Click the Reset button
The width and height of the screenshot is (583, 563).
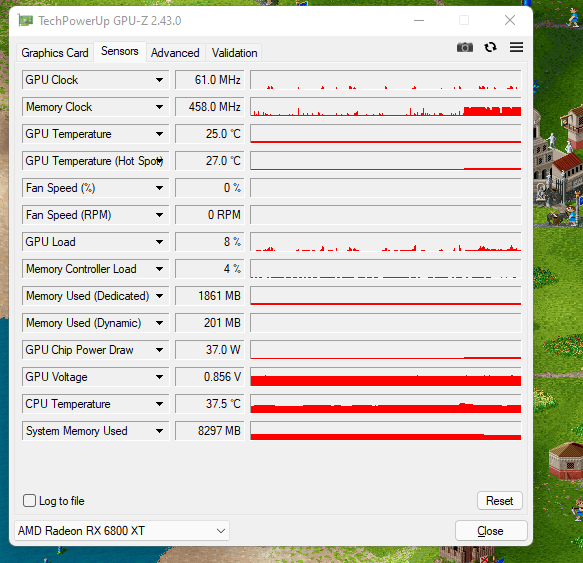pyautogui.click(x=499, y=501)
